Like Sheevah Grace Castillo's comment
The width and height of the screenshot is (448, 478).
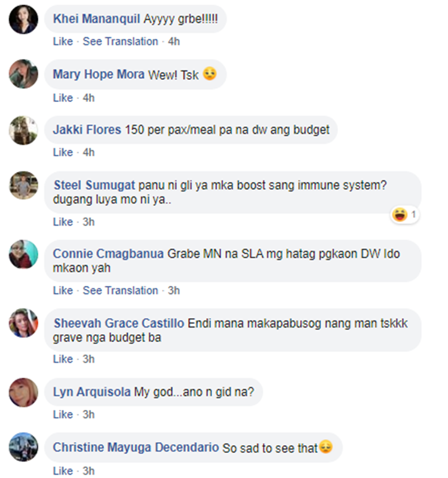pyautogui.click(x=63, y=359)
